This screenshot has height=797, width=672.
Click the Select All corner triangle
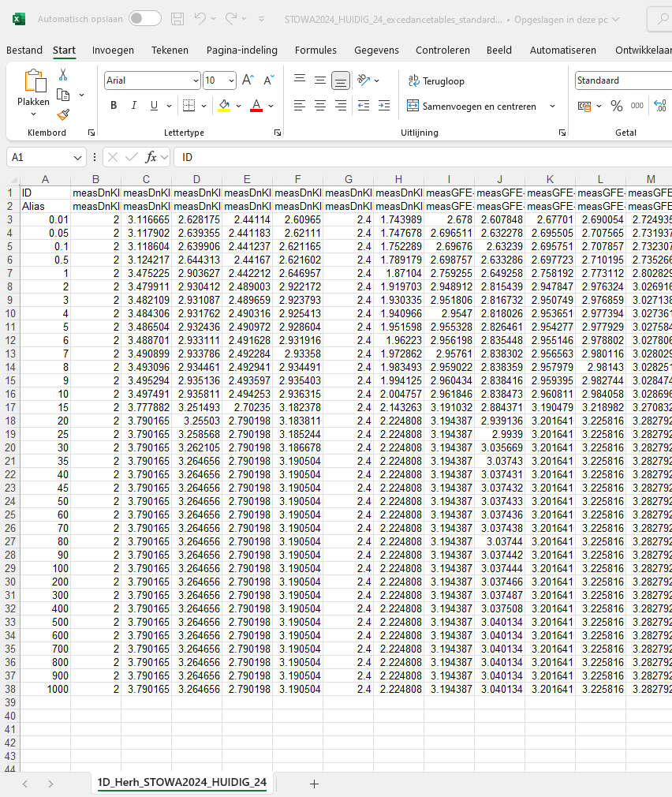pyautogui.click(x=14, y=180)
